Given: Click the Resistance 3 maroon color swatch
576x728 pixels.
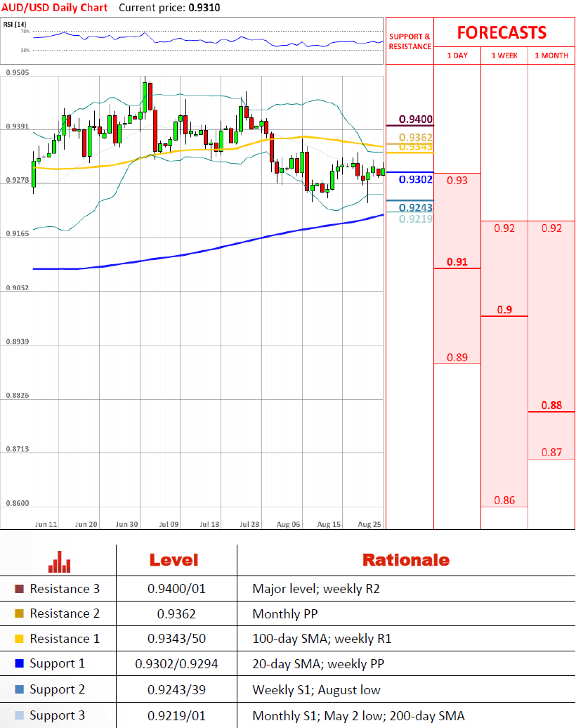Looking at the screenshot, I should coord(19,589).
